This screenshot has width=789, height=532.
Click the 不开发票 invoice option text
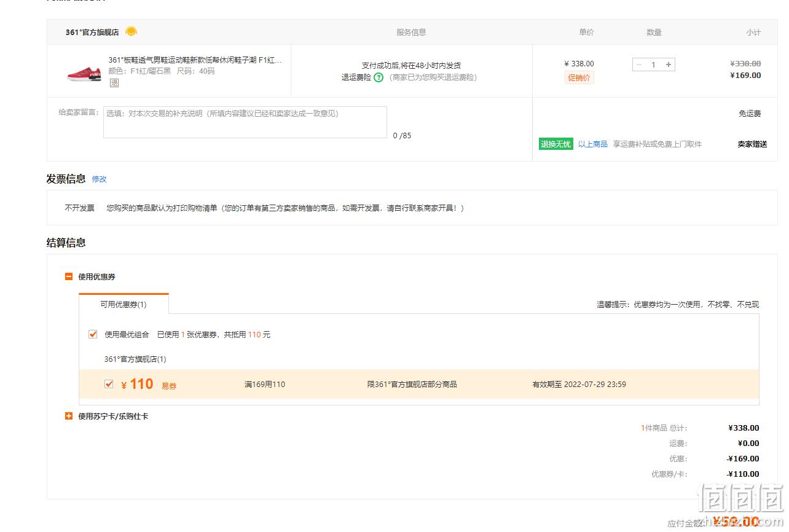pyautogui.click(x=80, y=208)
